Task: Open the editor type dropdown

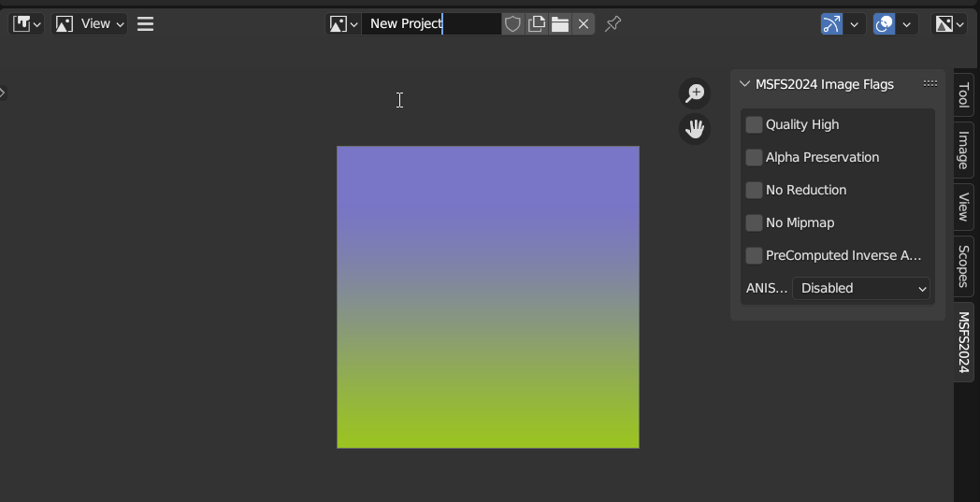Action: tap(26, 23)
